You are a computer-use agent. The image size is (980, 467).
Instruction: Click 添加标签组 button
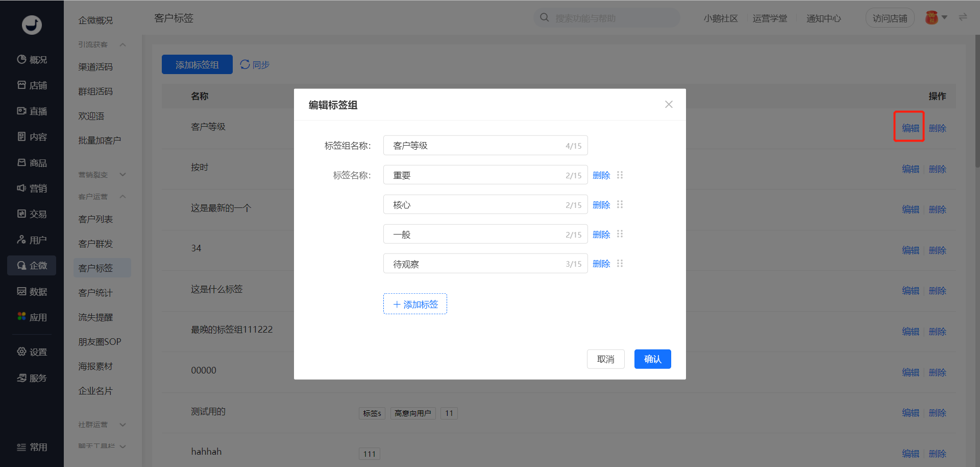197,64
